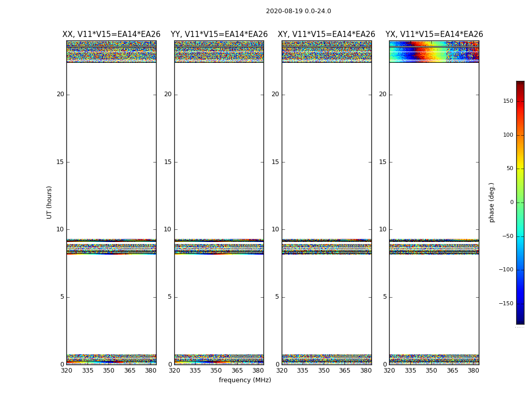Click the XY panel x-axis tick label 380

(366, 371)
